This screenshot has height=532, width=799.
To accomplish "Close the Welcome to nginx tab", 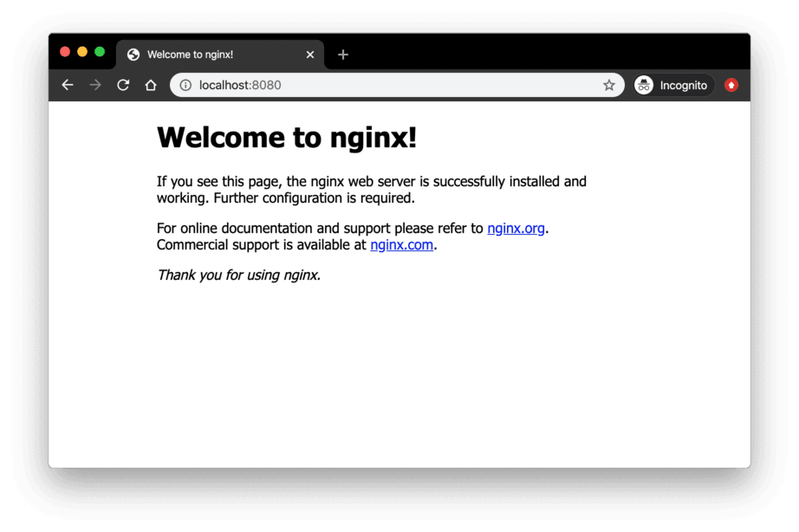I will 310,54.
